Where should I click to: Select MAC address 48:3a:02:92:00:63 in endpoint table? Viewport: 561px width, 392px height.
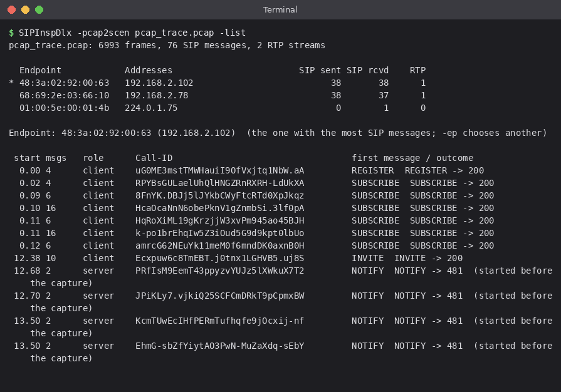coord(65,83)
